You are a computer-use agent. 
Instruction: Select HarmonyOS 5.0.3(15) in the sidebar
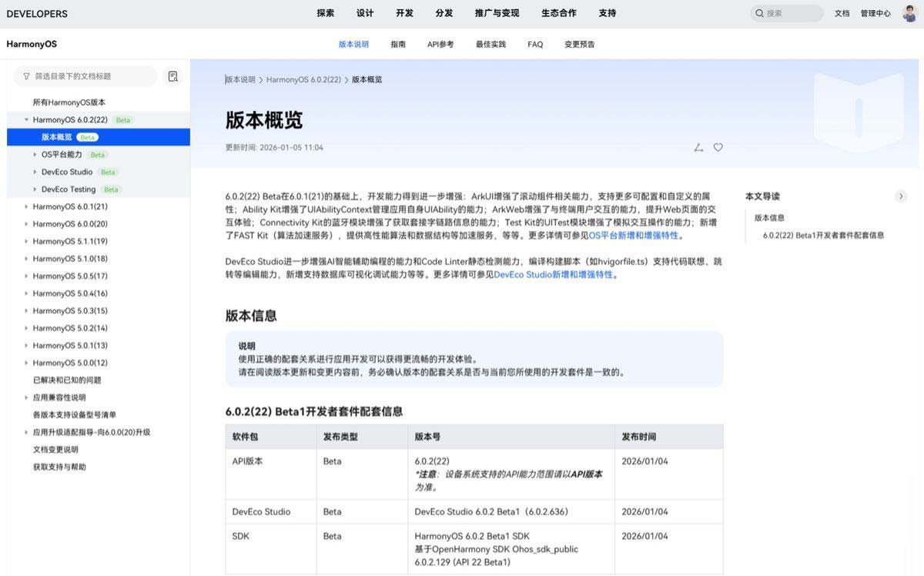[70, 310]
